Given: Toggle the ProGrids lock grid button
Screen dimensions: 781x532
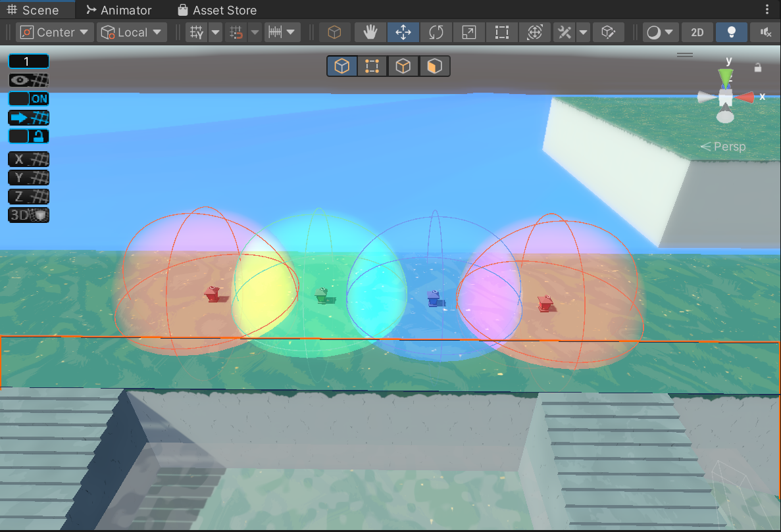Looking at the screenshot, I should (29, 136).
